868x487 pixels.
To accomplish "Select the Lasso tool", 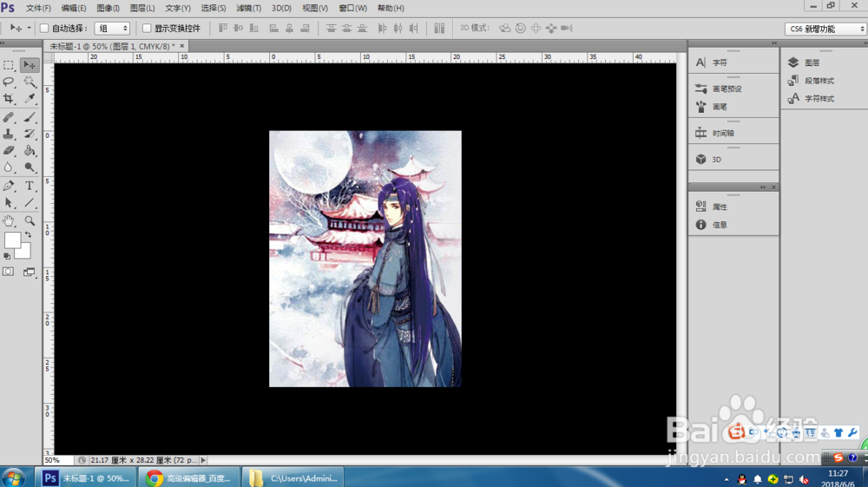I will (x=9, y=82).
